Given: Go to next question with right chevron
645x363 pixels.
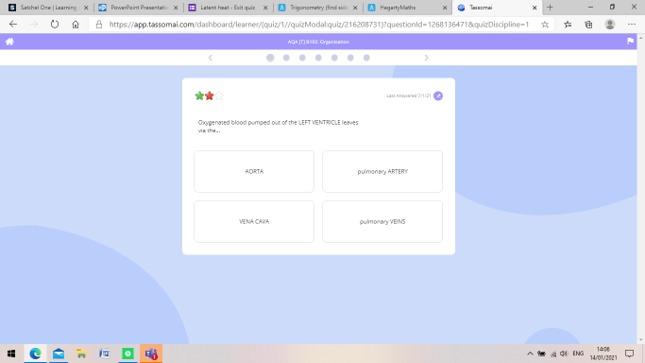Looking at the screenshot, I should tap(427, 58).
